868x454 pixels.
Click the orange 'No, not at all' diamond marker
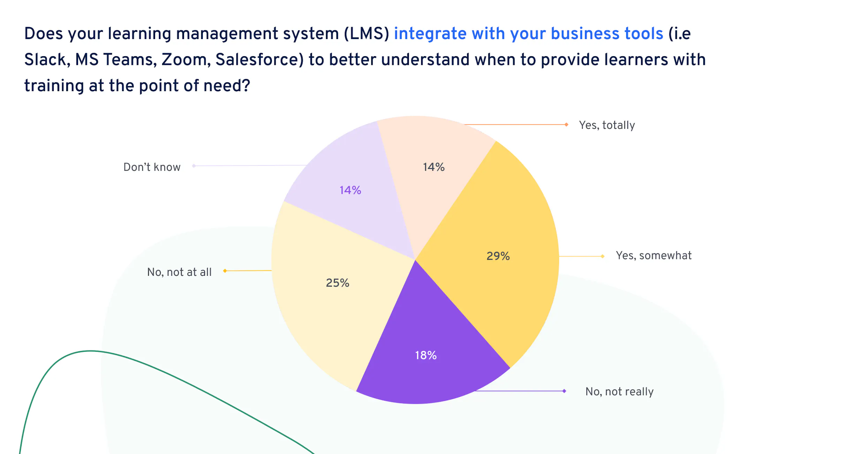click(225, 271)
